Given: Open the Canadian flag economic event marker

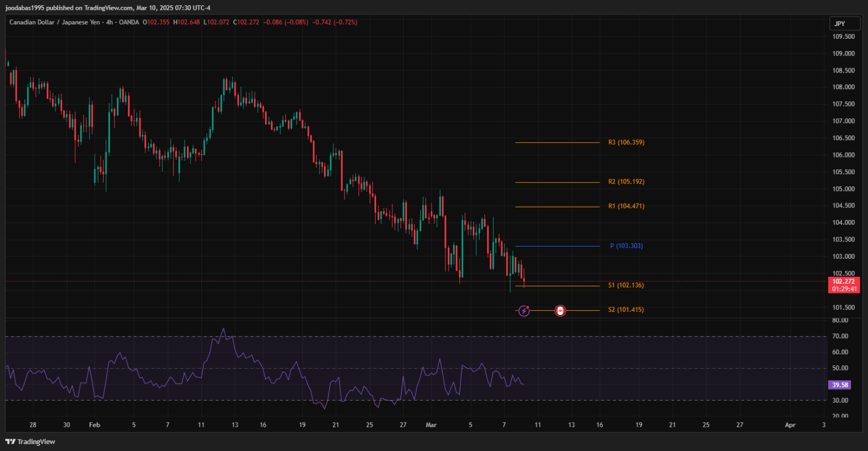Looking at the screenshot, I should (560, 311).
